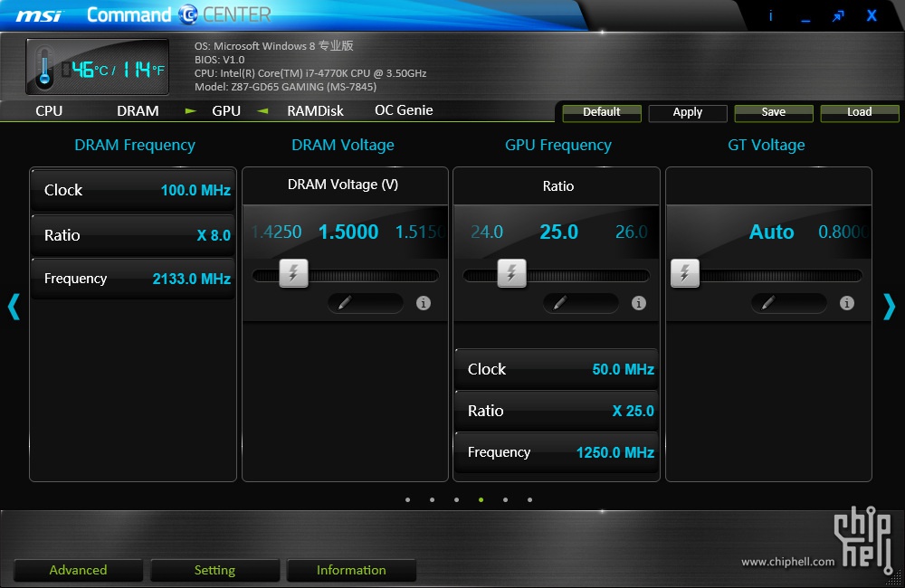
Task: Click the DRAM Frequency 2133.0 MHz row
Action: (133, 279)
